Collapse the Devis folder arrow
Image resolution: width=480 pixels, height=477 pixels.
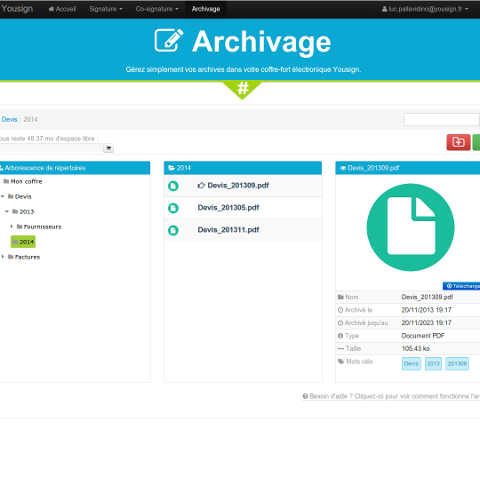click(x=3, y=196)
